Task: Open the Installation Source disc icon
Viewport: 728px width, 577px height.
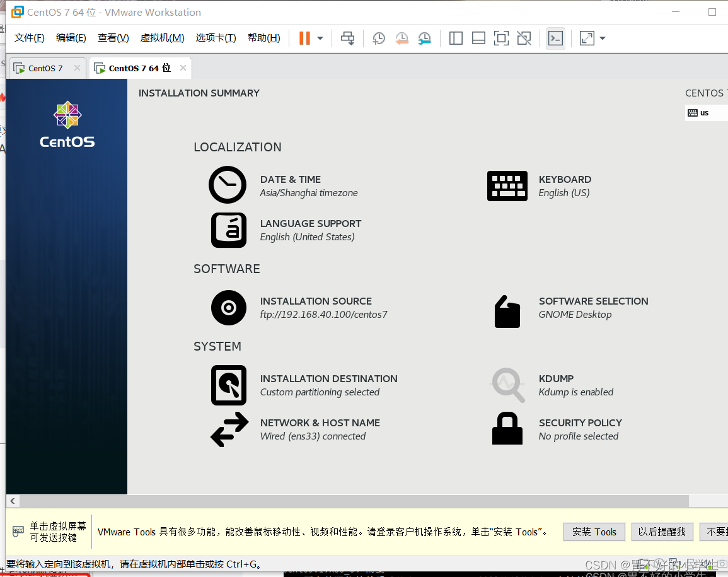Action: tap(228, 308)
